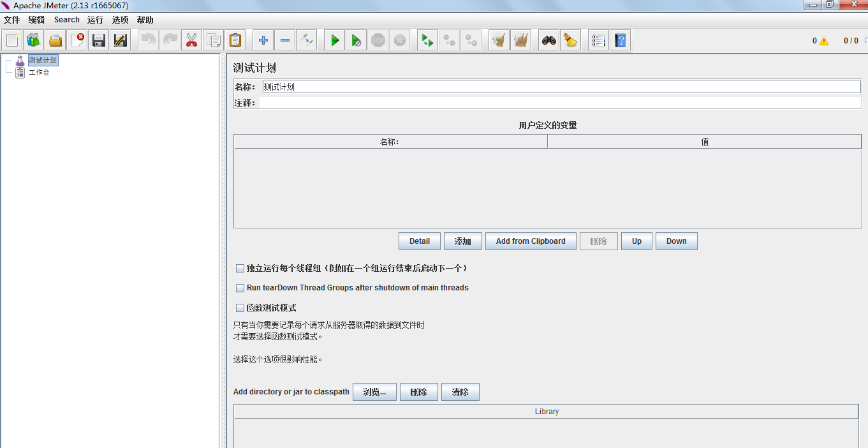The height and width of the screenshot is (448, 868).
Task: Open the 文件 menu
Action: [x=12, y=20]
